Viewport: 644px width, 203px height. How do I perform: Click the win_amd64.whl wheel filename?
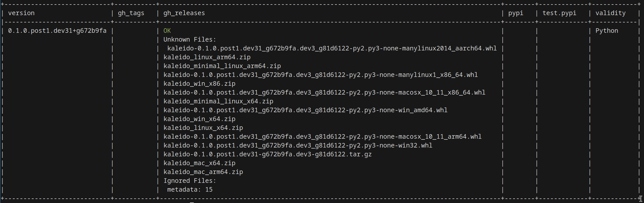[305, 110]
